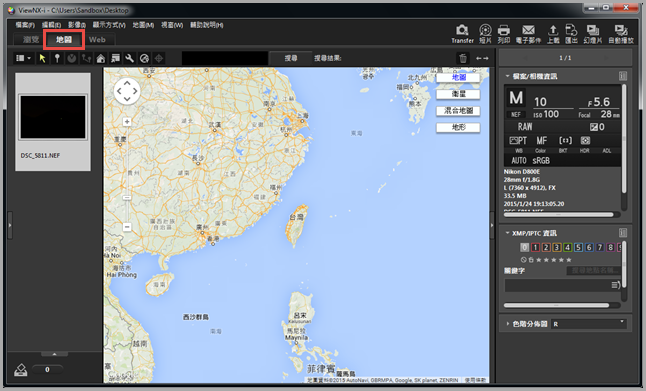The height and width of the screenshot is (391, 646).
Task: Open the 顯示方式(V) menu
Action: coord(109,25)
